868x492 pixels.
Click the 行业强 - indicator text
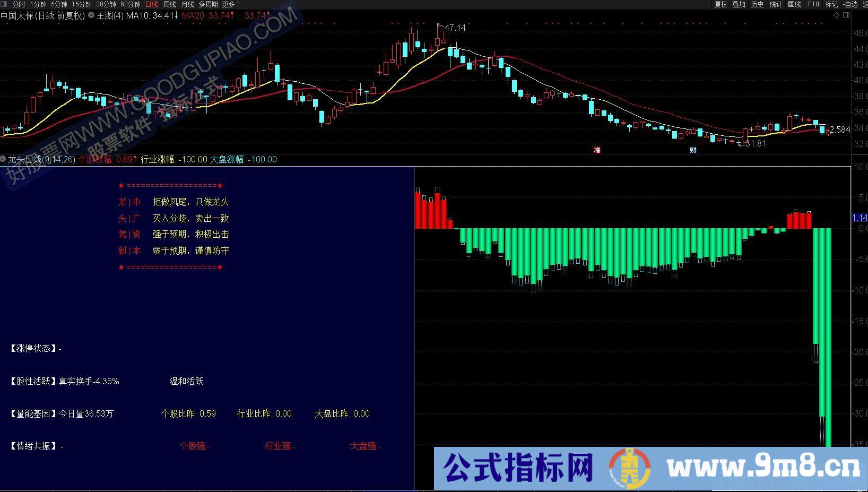click(280, 446)
